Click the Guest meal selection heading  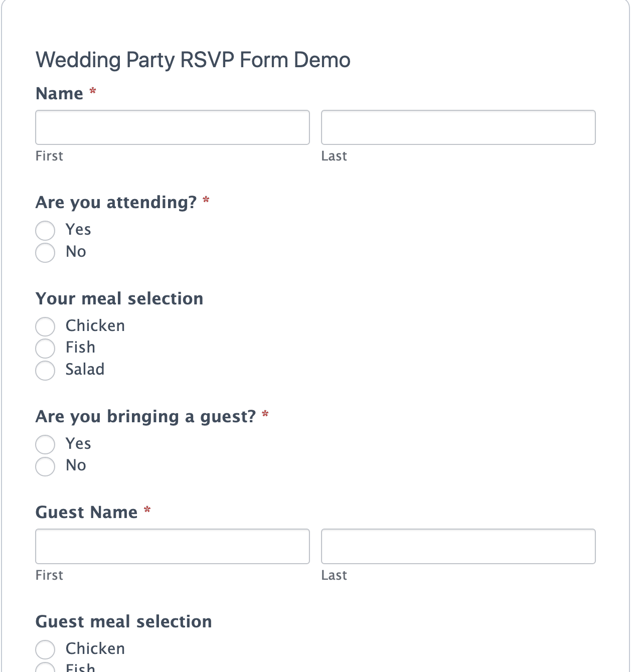pos(123,621)
